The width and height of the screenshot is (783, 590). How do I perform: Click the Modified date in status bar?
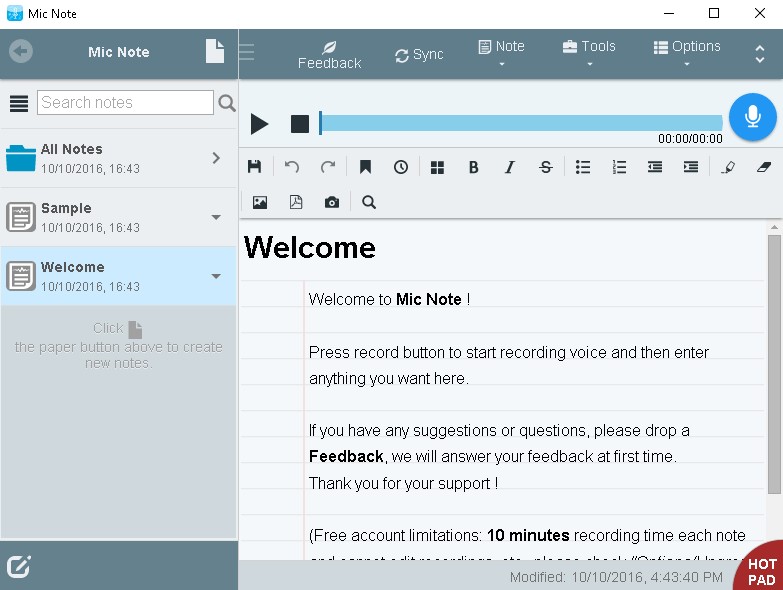point(616,577)
